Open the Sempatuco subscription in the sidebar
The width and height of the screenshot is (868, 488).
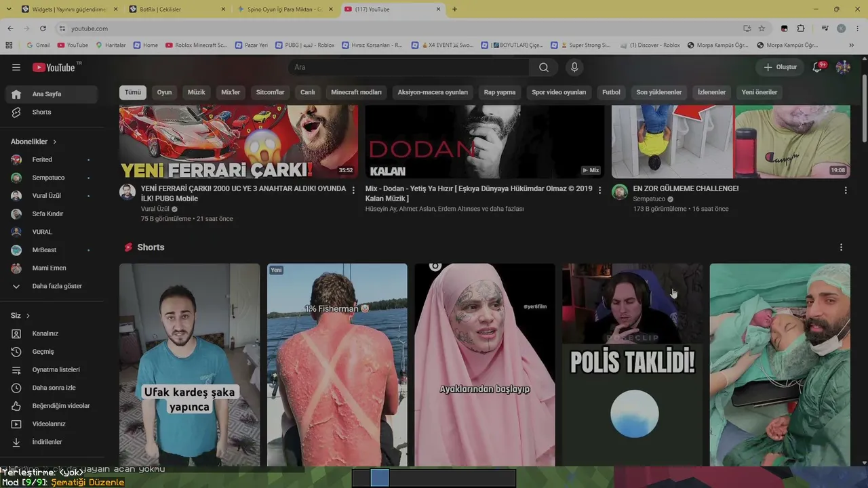(52, 178)
